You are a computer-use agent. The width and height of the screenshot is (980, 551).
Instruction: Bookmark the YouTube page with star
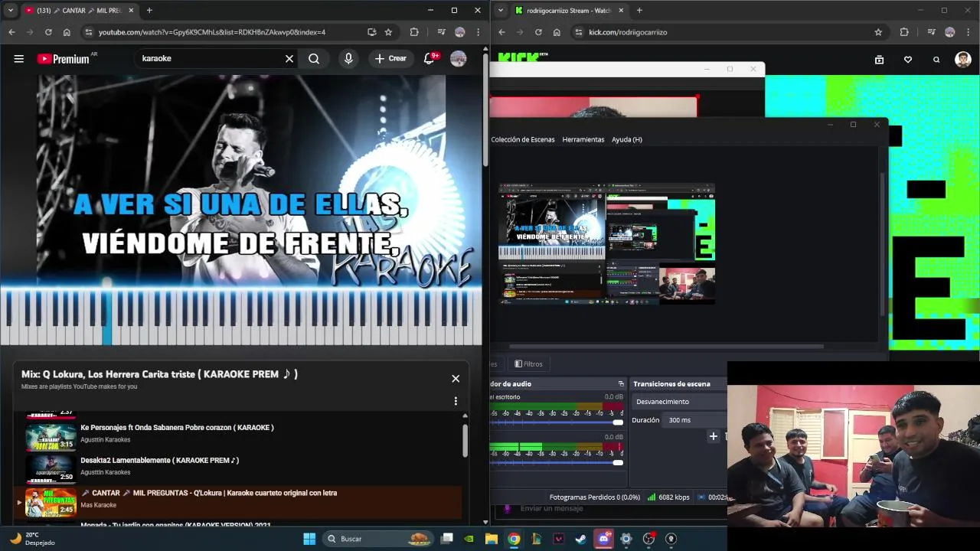coord(388,32)
